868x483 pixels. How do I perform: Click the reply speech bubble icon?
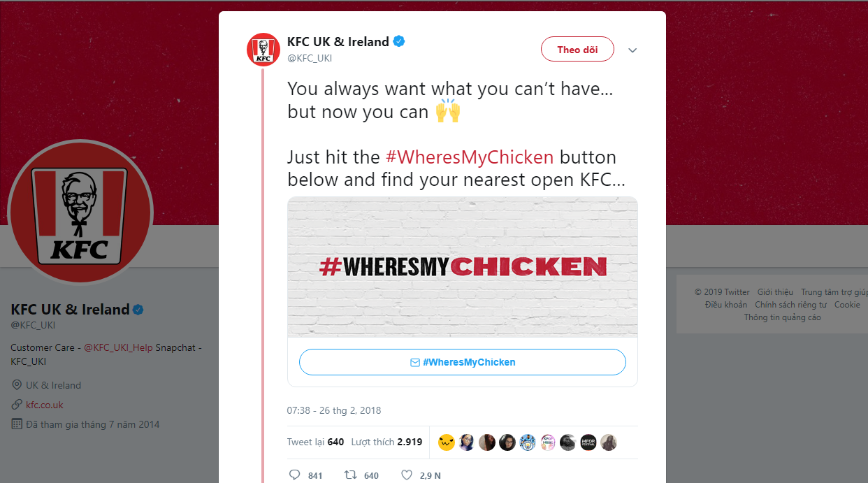point(295,475)
